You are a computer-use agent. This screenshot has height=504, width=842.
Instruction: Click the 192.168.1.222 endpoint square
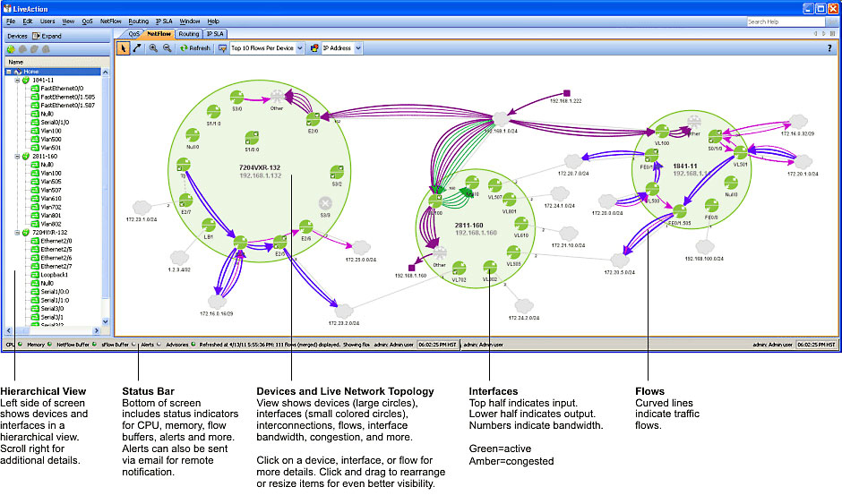tap(566, 93)
